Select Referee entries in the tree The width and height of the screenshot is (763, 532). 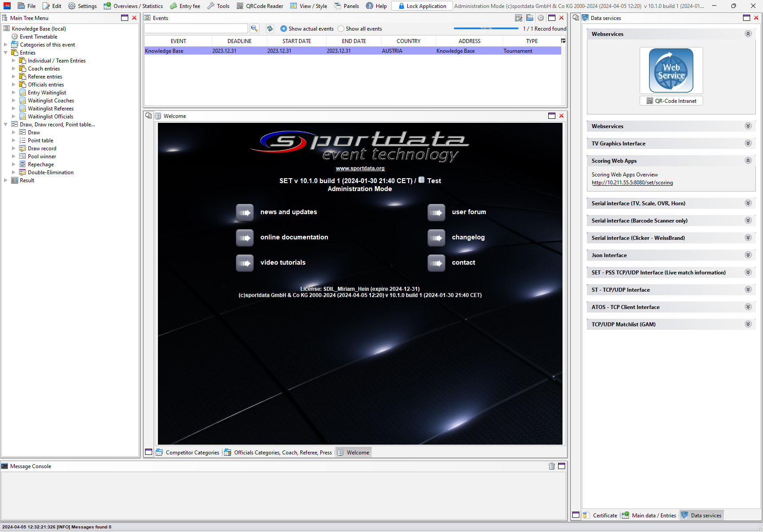[x=45, y=77]
